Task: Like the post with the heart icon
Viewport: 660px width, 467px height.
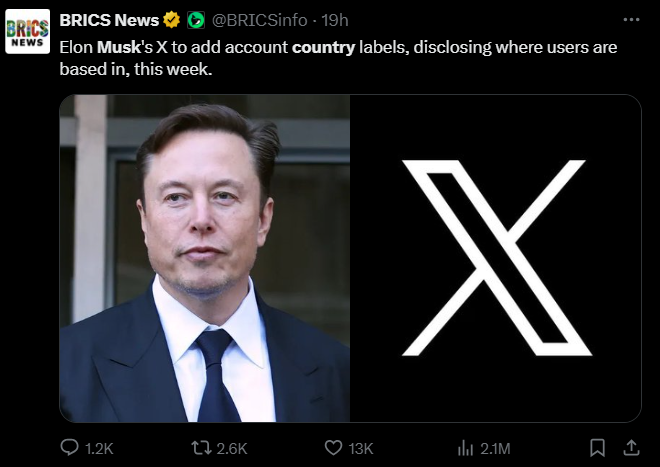Action: tap(333, 447)
